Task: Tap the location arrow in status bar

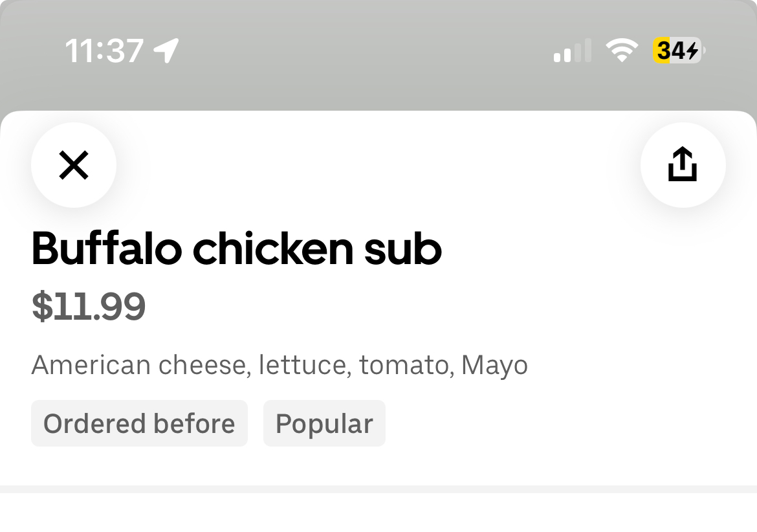Action: pos(167,50)
